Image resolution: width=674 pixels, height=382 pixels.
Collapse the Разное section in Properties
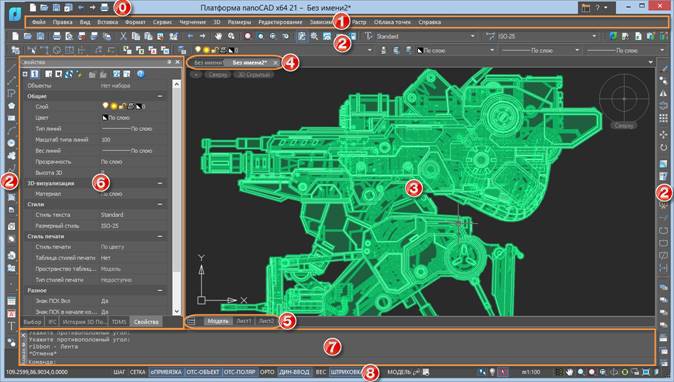160,290
